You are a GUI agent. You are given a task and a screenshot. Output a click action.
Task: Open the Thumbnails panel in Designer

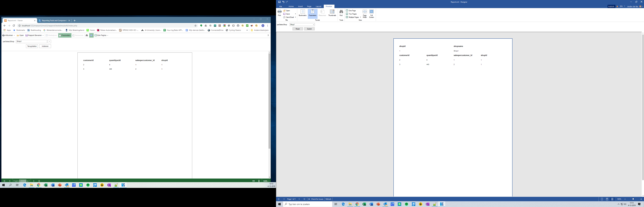click(x=332, y=13)
